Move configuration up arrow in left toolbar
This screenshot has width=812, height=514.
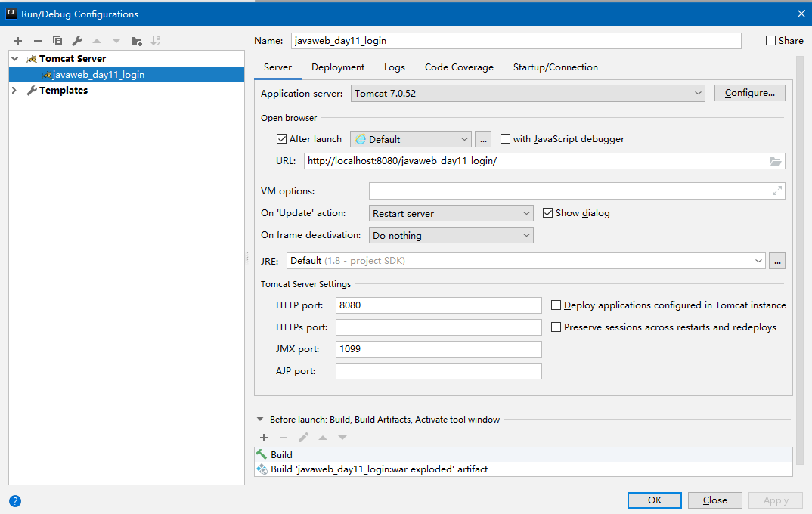tap(97, 41)
